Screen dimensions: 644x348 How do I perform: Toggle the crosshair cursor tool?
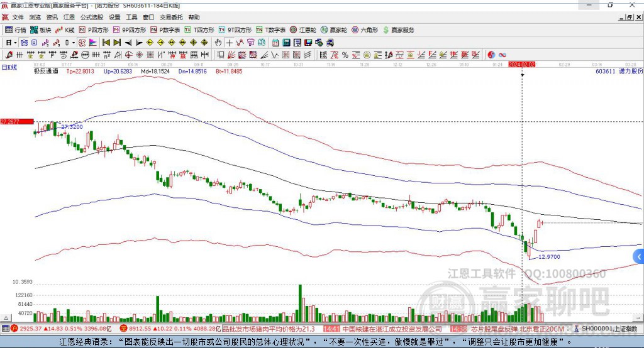click(229, 43)
